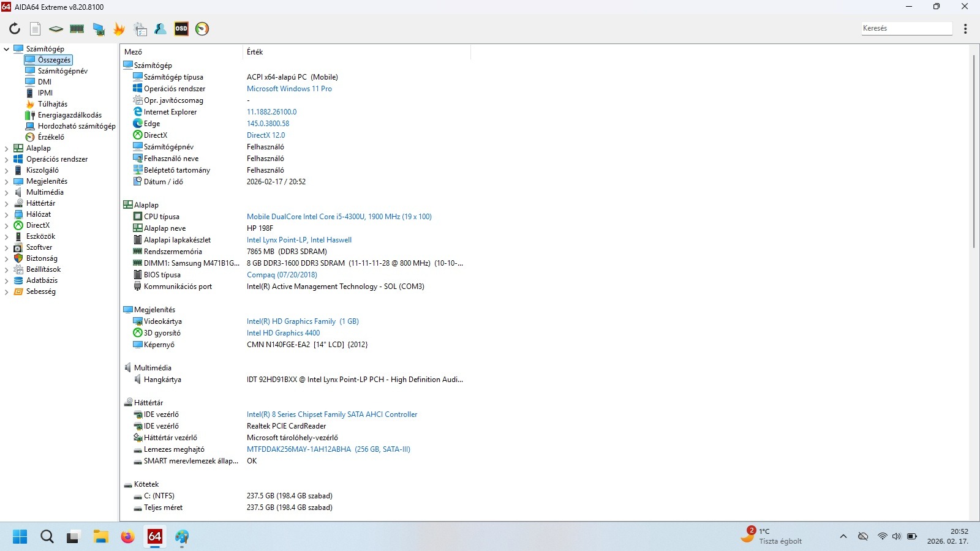Sort by the Érték column header

(x=356, y=52)
